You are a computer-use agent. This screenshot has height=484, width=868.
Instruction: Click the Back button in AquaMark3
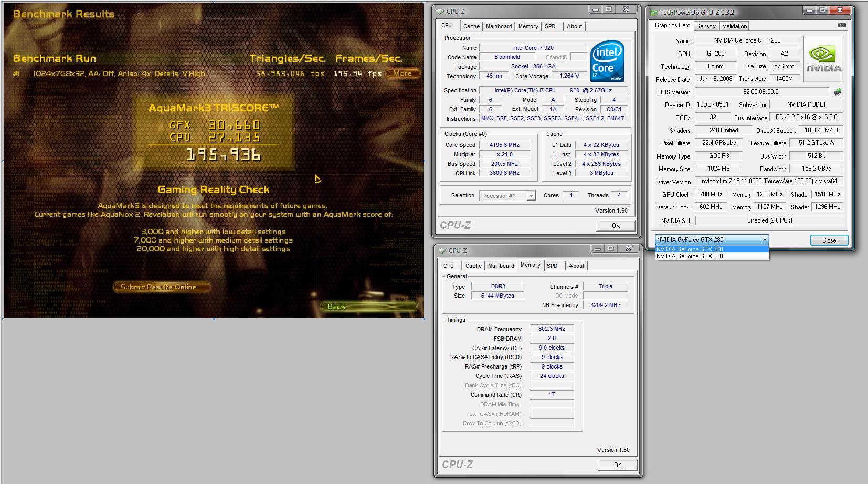pyautogui.click(x=370, y=307)
